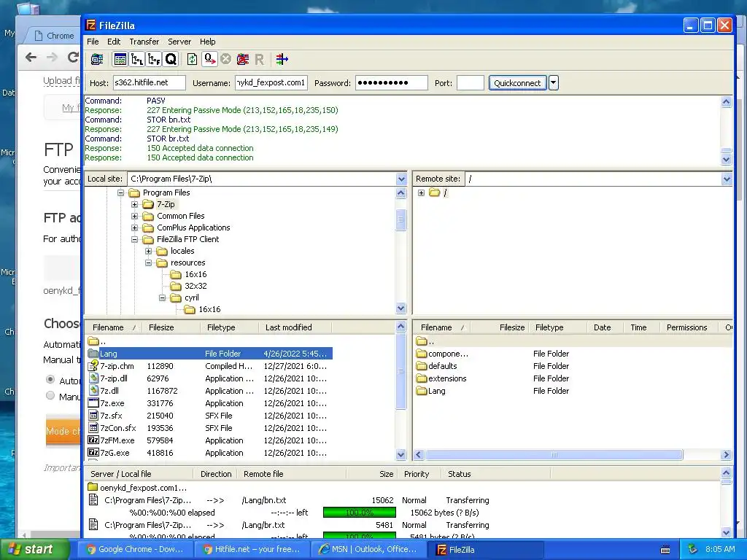Screen dimensions: 747x560
Task: Click the greyed Reconnect R icon
Action: [259, 60]
